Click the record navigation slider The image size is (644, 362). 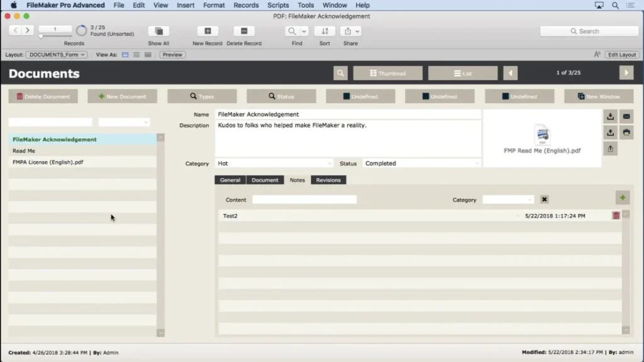(41, 37)
